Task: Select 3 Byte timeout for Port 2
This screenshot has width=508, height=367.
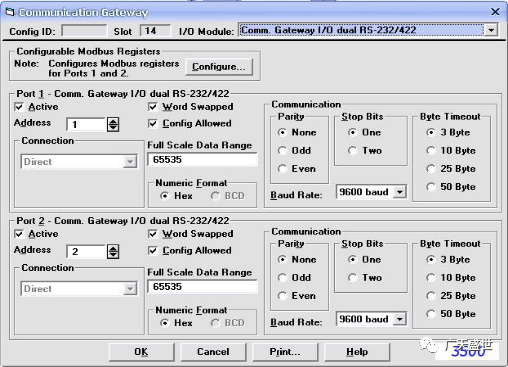Action: [x=431, y=260]
